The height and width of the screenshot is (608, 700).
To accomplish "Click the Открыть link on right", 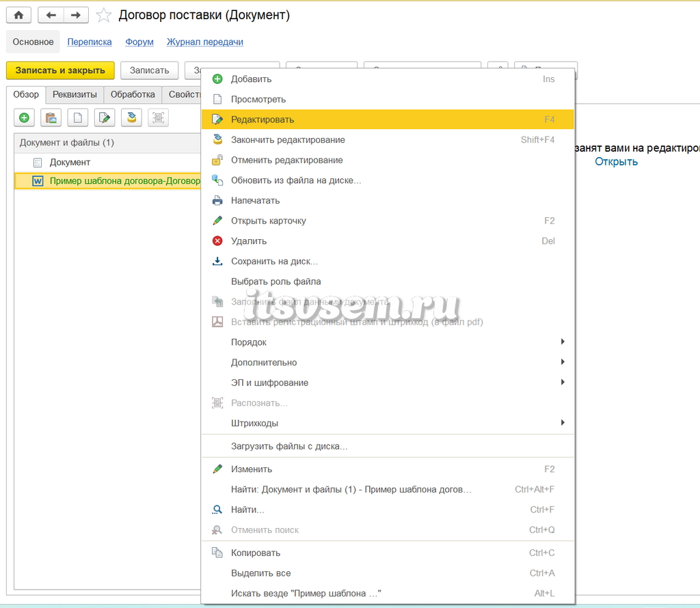I will coord(616,161).
